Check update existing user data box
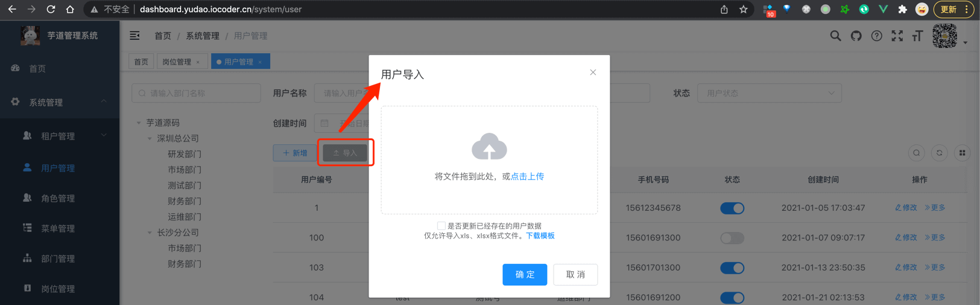This screenshot has width=980, height=305. point(441,226)
